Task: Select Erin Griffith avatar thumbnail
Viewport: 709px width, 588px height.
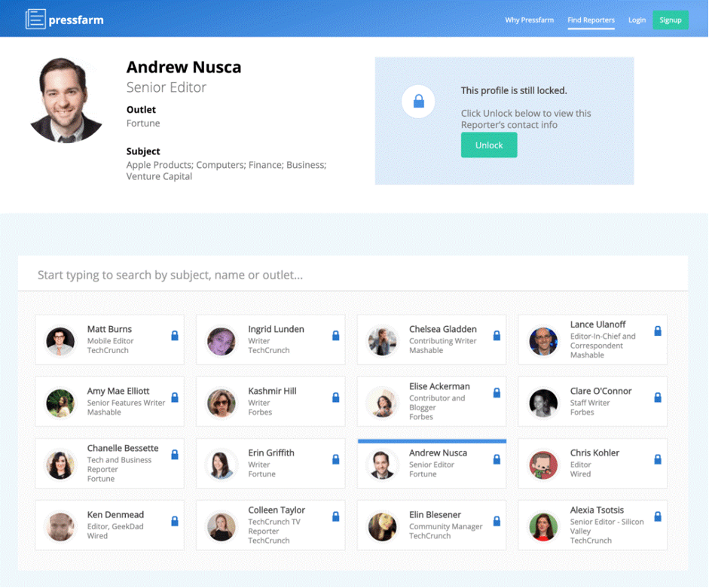Action: [221, 465]
